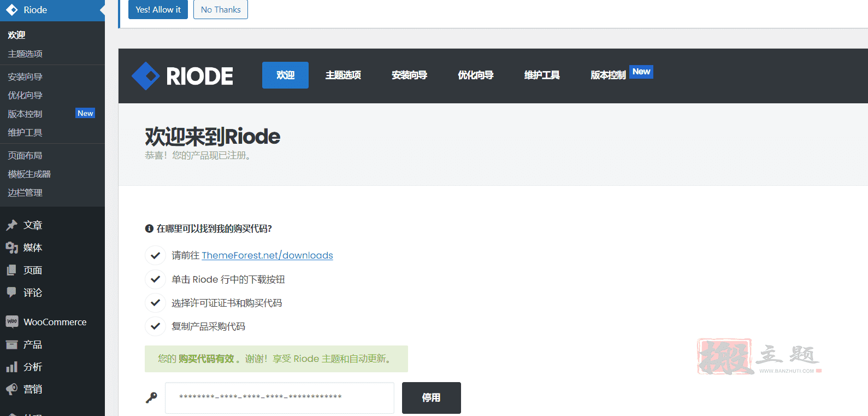This screenshot has width=868, height=416.
Task: Click the No Thanks button
Action: click(x=221, y=9)
